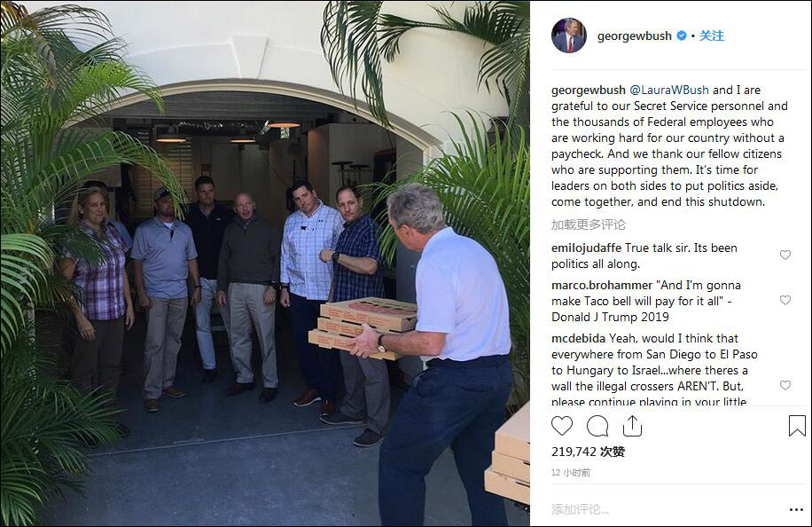Open emilojudaffe commenter profile
812x527 pixels.
click(x=586, y=248)
